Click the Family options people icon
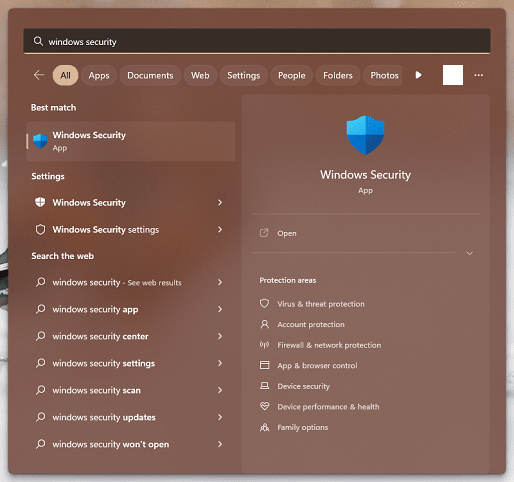 coord(264,427)
